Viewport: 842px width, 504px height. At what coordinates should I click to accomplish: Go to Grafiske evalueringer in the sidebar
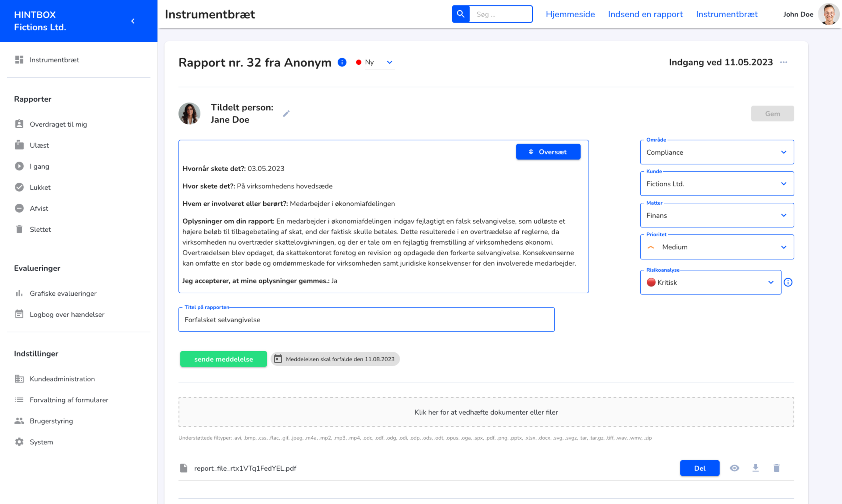(x=63, y=293)
